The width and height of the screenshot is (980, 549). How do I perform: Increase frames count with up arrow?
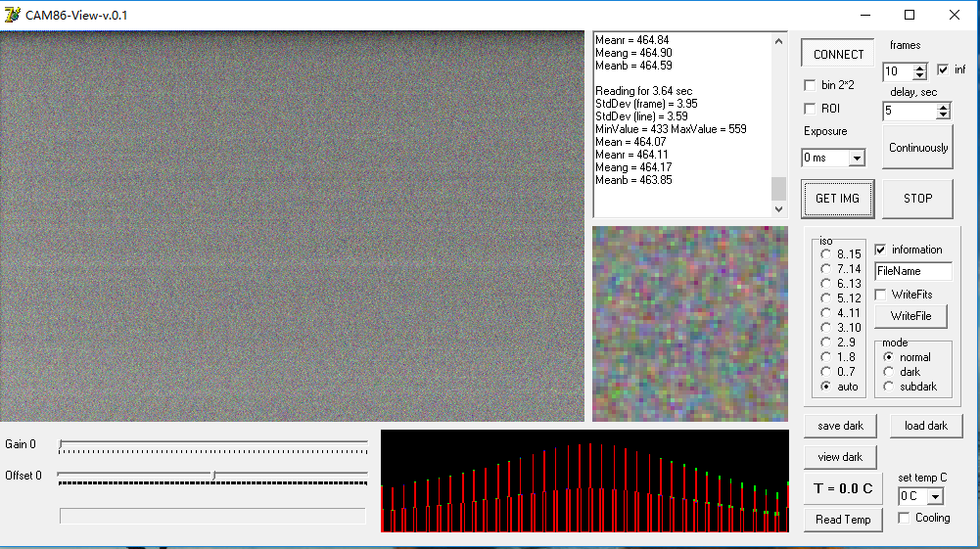[x=919, y=68]
